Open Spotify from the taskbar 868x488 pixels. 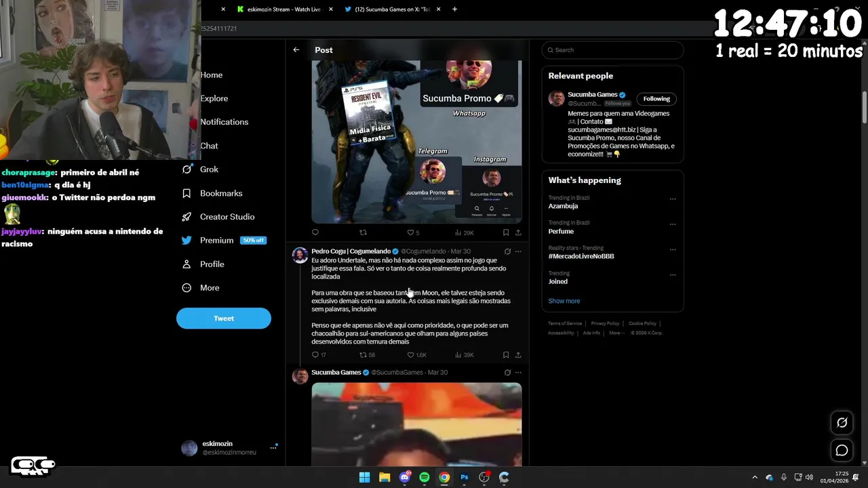click(x=425, y=477)
